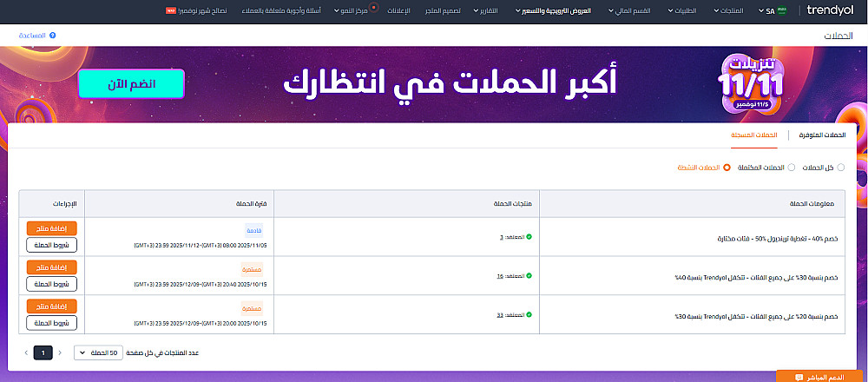Open approved products count 3 link
The height and width of the screenshot is (382, 868).
click(502, 237)
